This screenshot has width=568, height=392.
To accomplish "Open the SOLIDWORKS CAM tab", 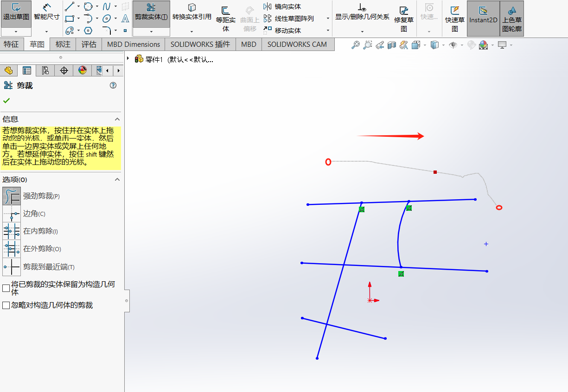I will click(298, 44).
